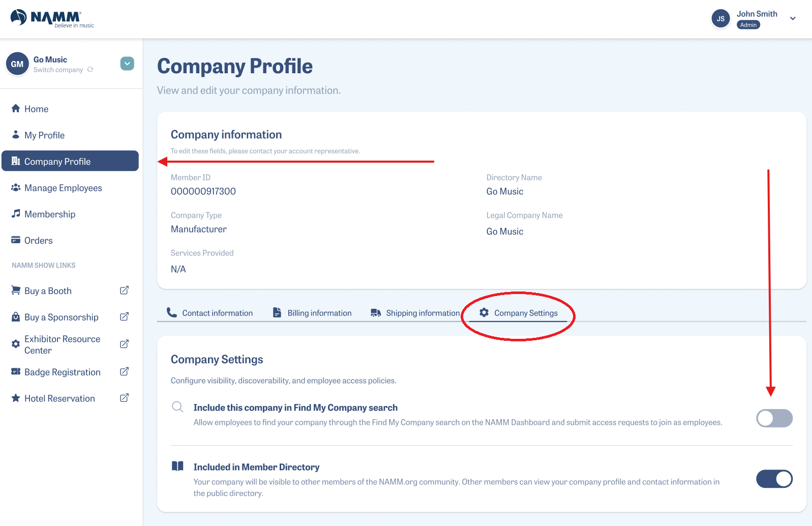Click the Admin role badge
This screenshot has height=526, width=812.
click(748, 25)
